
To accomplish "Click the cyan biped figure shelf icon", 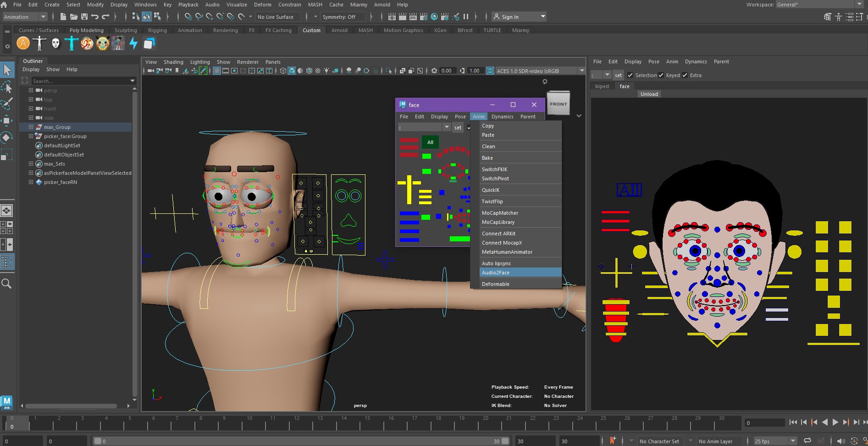I will (x=71, y=44).
